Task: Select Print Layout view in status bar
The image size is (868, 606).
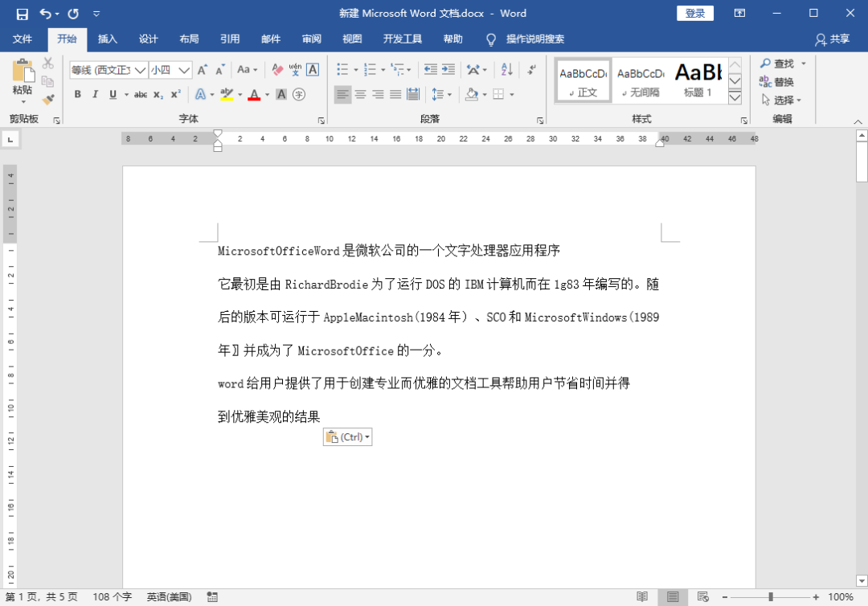Action: 673,596
